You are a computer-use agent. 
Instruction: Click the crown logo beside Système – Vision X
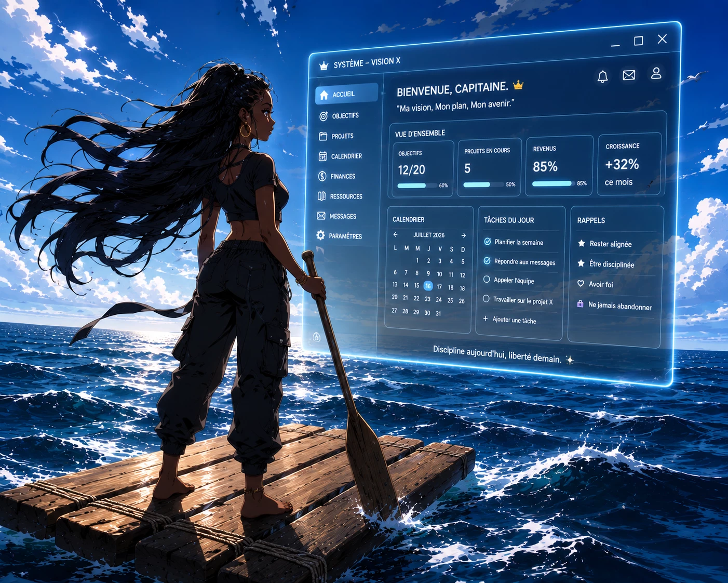coord(324,65)
